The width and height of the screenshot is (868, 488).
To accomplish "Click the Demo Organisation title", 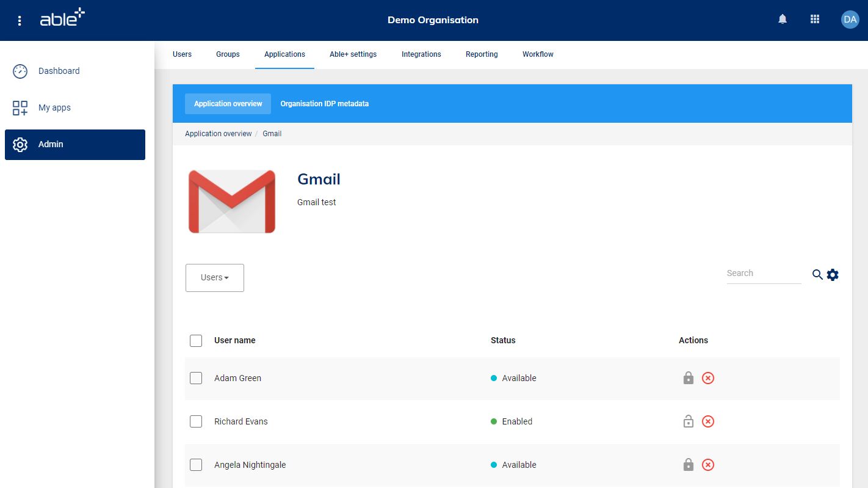I will (x=433, y=20).
